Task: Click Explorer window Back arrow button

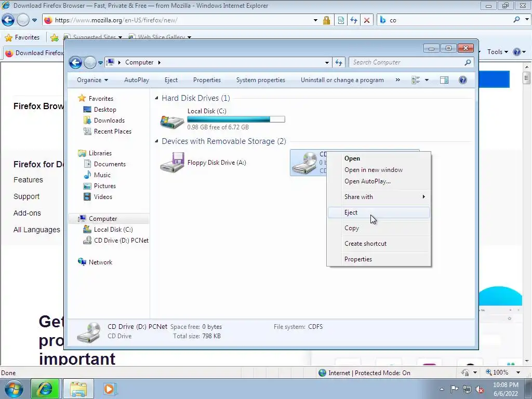Action: 75,62
